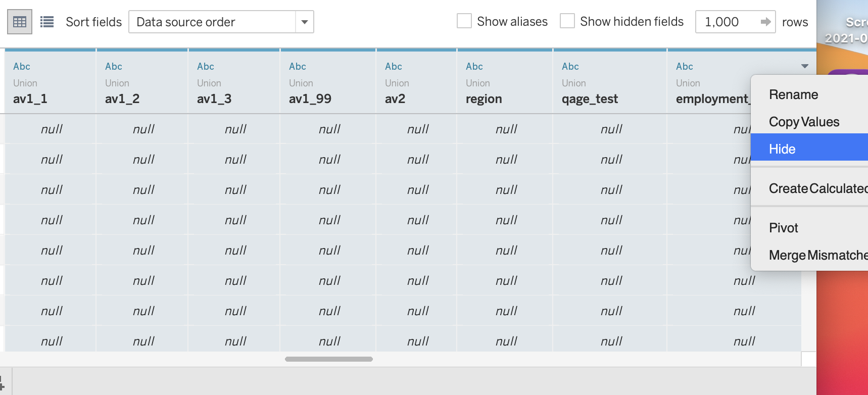Select Copy Values menu option

pos(804,122)
